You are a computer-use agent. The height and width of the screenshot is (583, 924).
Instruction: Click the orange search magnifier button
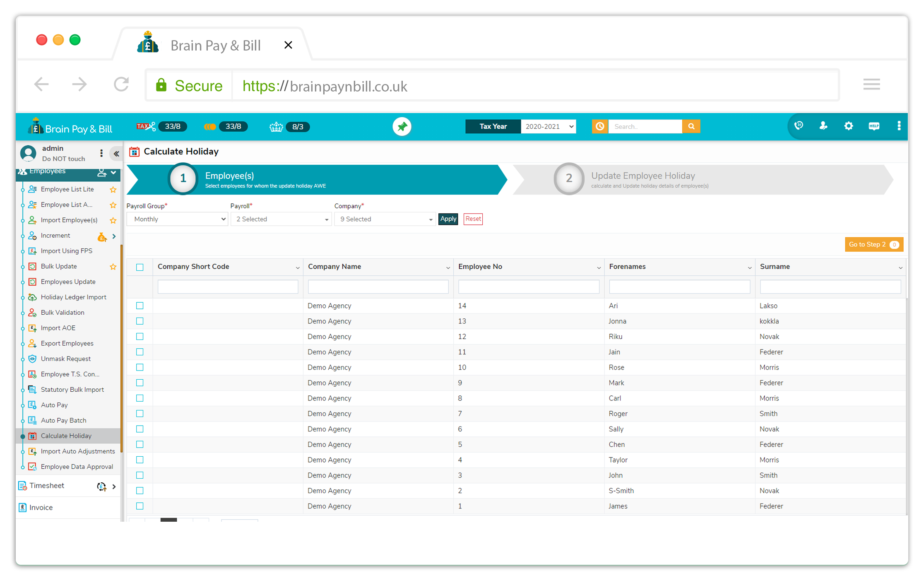point(691,126)
